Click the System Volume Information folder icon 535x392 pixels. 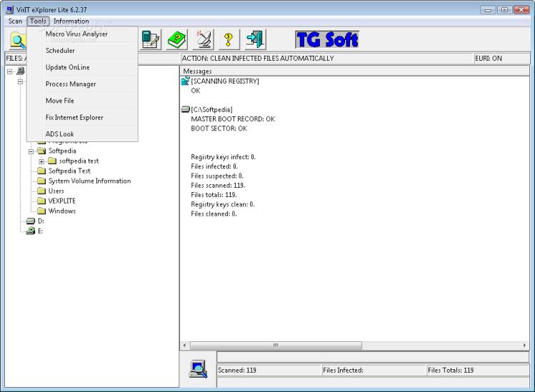(x=41, y=181)
